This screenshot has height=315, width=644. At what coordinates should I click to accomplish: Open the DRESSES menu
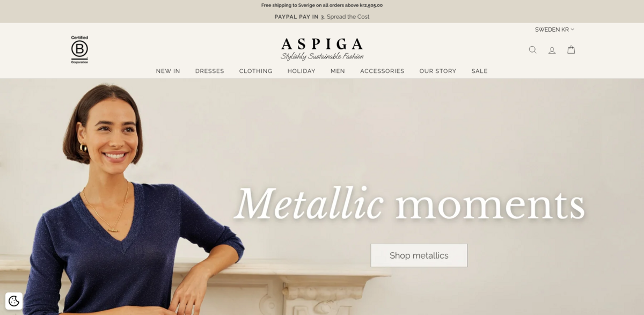tap(210, 71)
